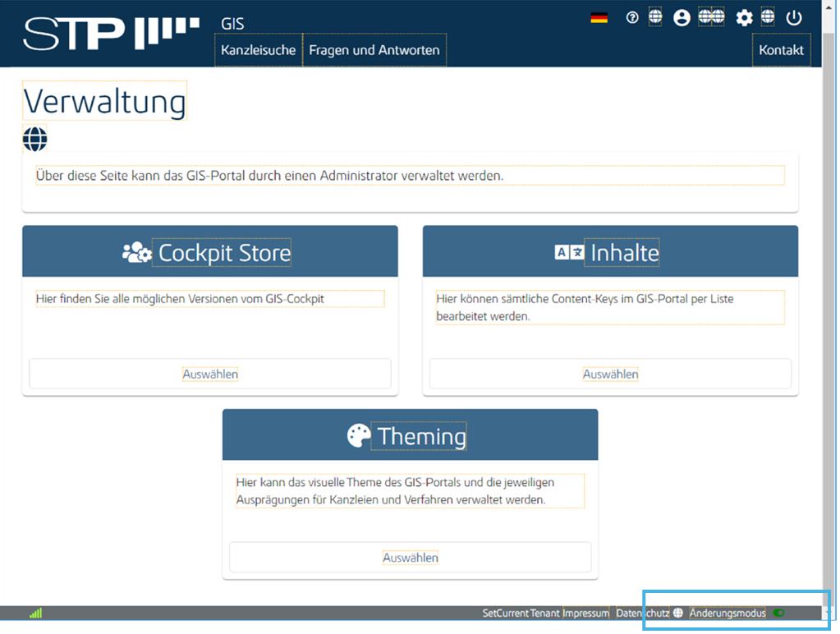Click the power/logout icon
The width and height of the screenshot is (840, 634).
793,16
